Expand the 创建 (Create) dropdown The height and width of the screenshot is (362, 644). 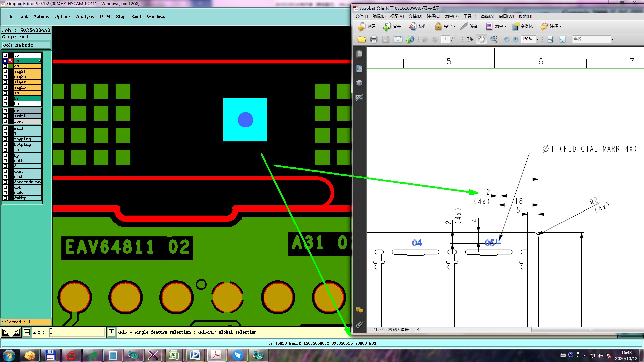pos(378,26)
